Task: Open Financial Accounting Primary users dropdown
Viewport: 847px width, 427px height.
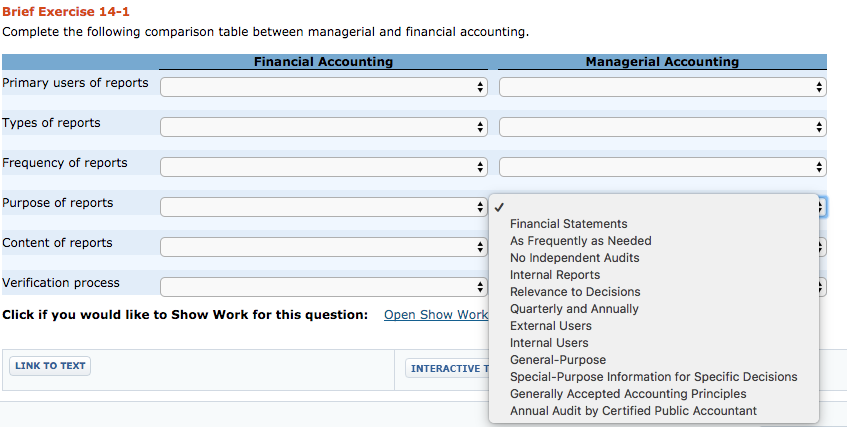Action: [x=324, y=87]
